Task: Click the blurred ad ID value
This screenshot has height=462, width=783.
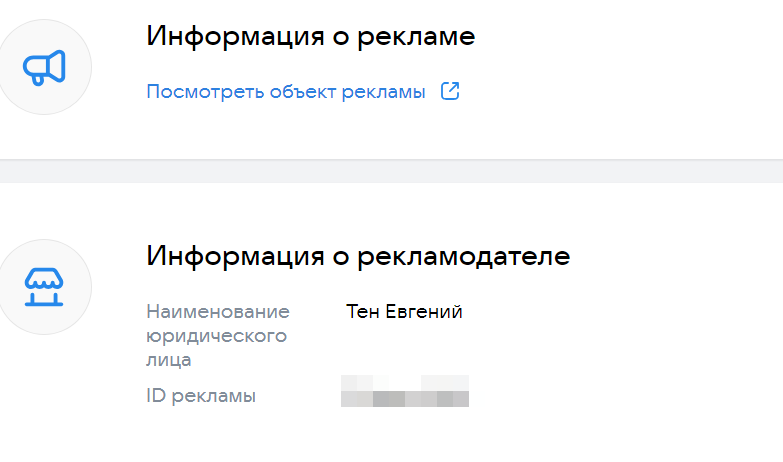Action: (405, 391)
